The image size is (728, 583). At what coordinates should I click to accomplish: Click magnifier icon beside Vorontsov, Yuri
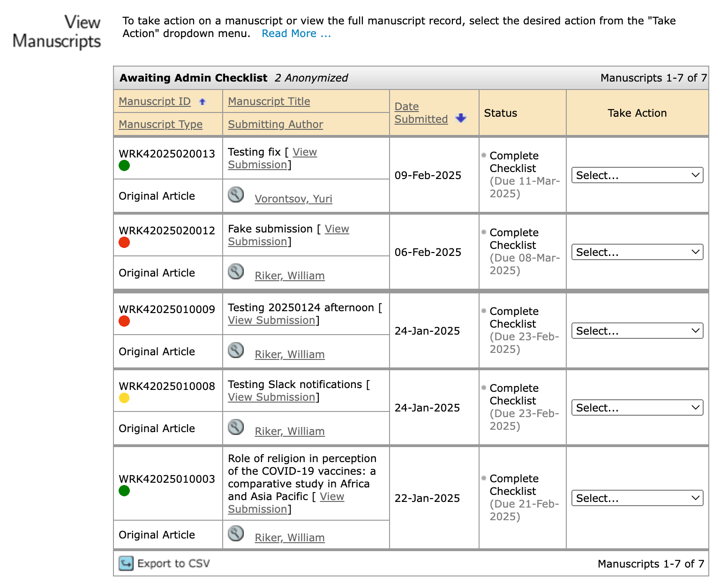tap(236, 194)
